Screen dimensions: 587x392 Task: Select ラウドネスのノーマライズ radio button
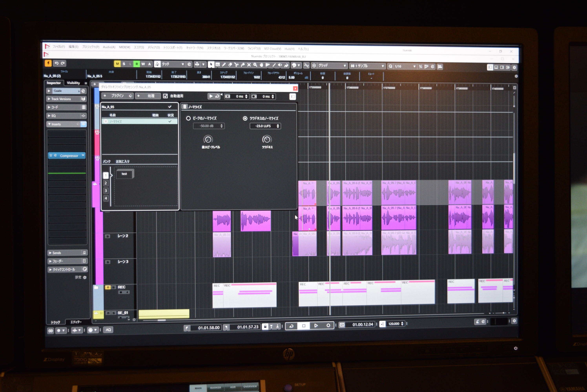point(245,119)
